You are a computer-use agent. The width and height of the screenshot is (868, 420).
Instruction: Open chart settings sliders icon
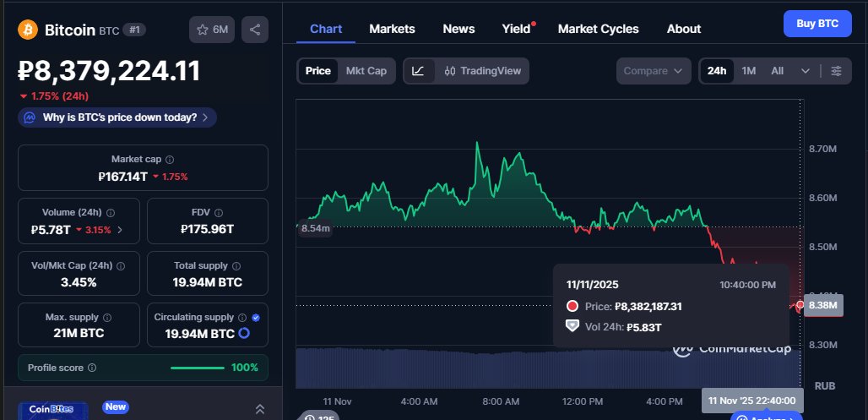click(837, 71)
